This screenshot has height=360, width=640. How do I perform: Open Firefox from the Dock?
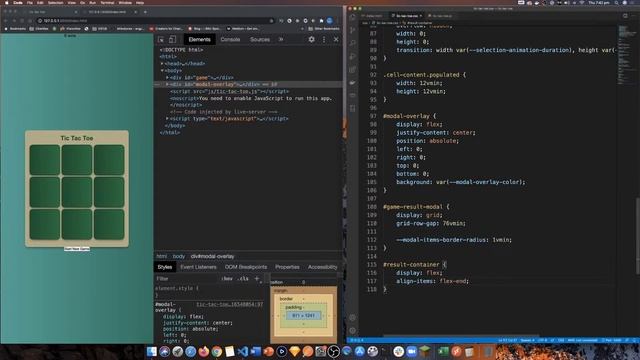tap(204, 351)
